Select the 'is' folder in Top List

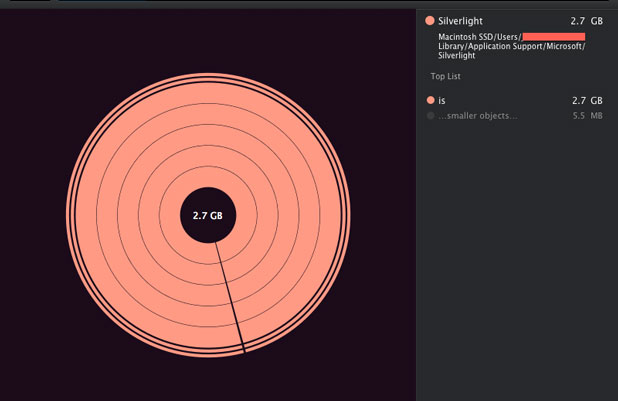pos(515,101)
